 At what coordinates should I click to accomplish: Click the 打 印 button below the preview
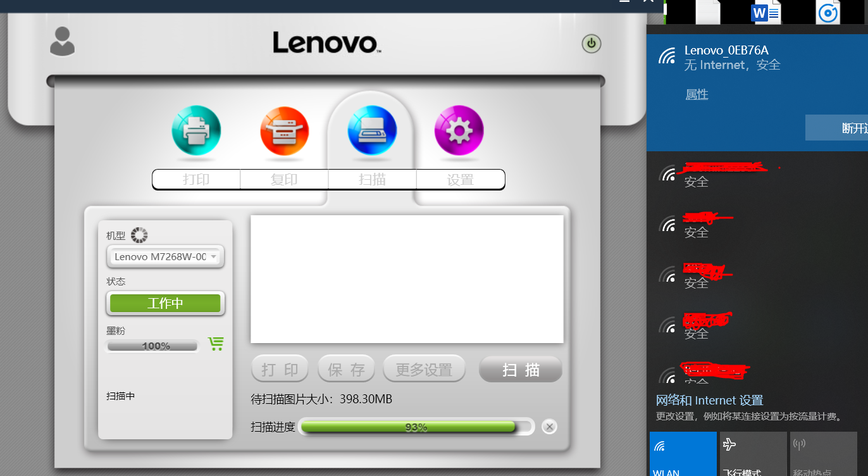coord(280,370)
